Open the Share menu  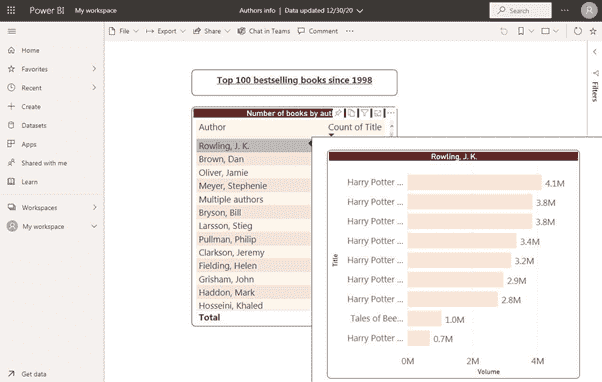tap(212, 31)
